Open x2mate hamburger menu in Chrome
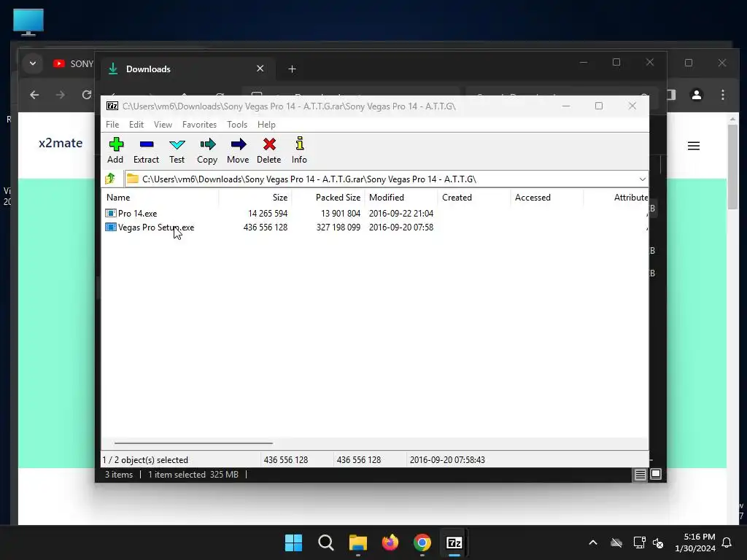The height and width of the screenshot is (560, 747). coord(694,146)
